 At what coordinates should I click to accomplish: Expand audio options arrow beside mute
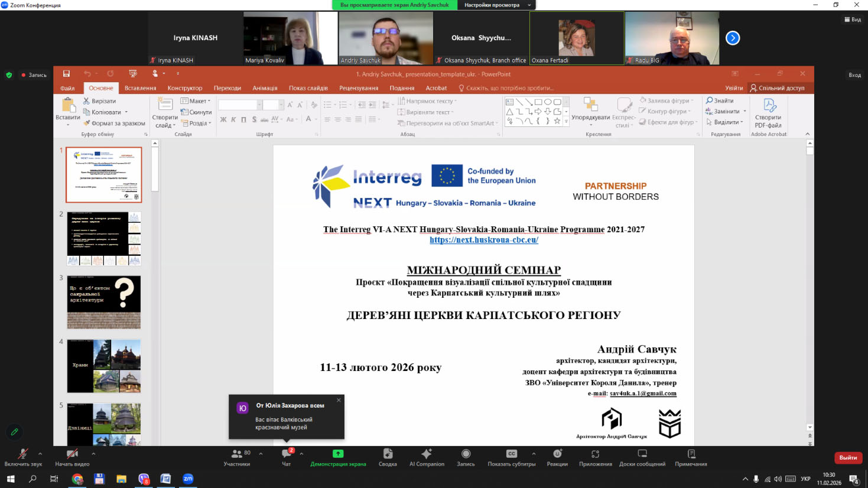[40, 454]
